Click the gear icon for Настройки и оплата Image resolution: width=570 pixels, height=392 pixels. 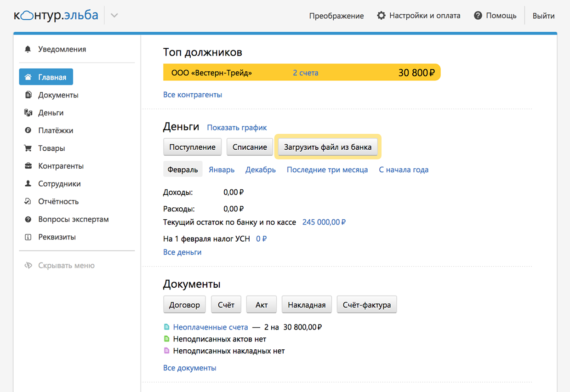coord(381,16)
